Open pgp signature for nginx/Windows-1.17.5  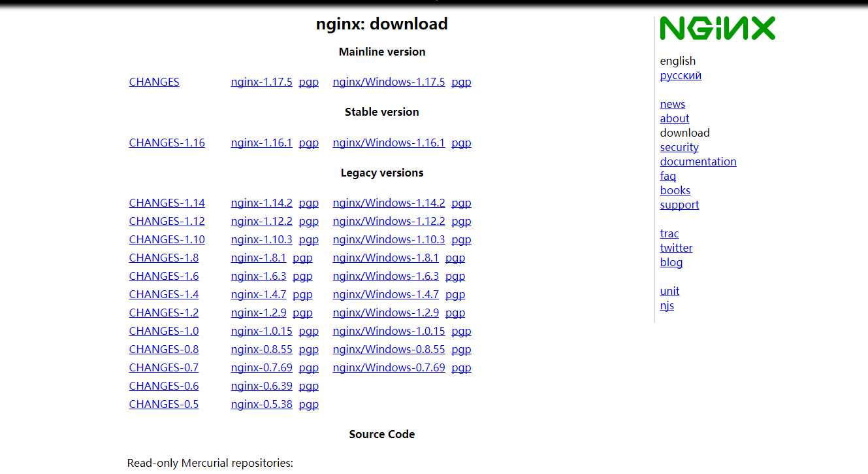(x=461, y=82)
